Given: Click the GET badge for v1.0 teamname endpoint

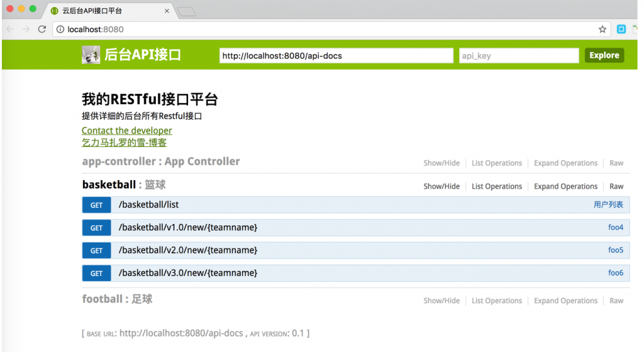Looking at the screenshot, I should pyautogui.click(x=97, y=228).
